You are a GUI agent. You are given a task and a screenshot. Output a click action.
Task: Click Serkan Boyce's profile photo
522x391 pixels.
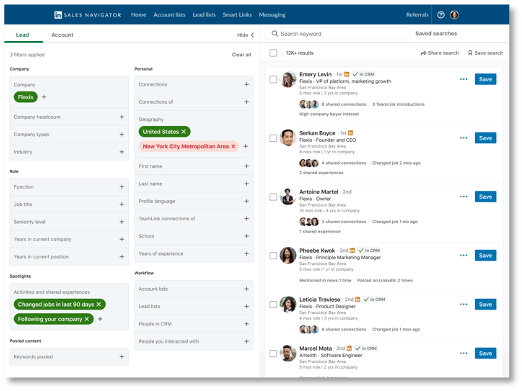(288, 138)
